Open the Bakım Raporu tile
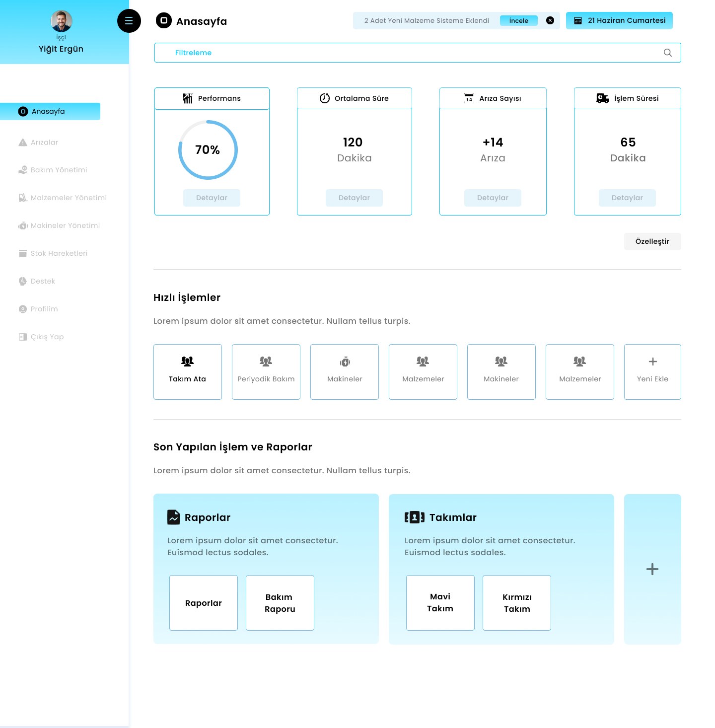Screen dimensions: 715x728 pyautogui.click(x=280, y=603)
